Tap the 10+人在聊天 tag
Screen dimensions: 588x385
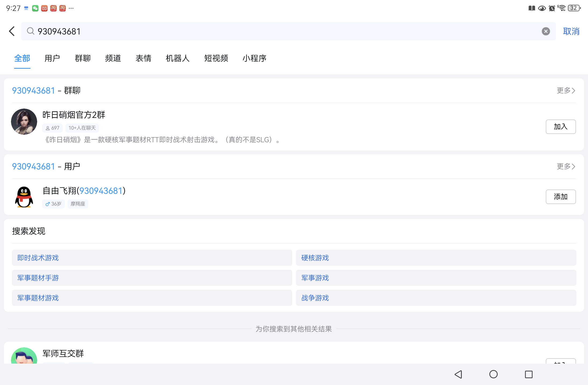pyautogui.click(x=82, y=128)
